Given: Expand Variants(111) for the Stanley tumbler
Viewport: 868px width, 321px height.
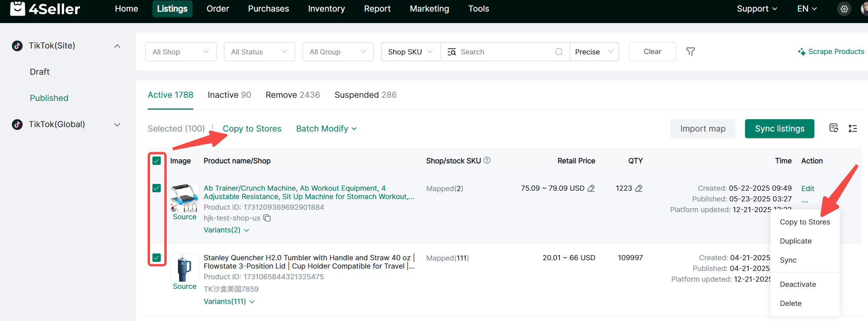Looking at the screenshot, I should click(229, 302).
